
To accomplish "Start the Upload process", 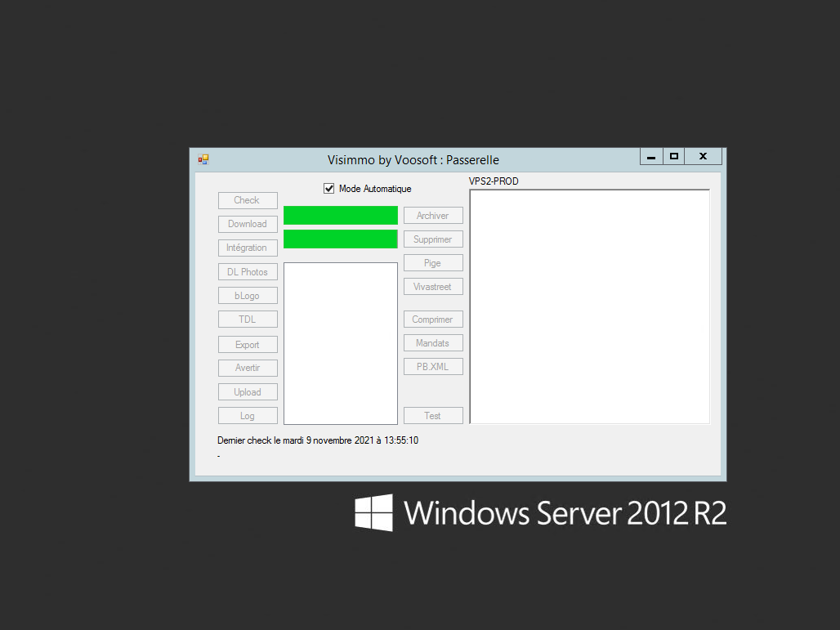I will point(248,391).
